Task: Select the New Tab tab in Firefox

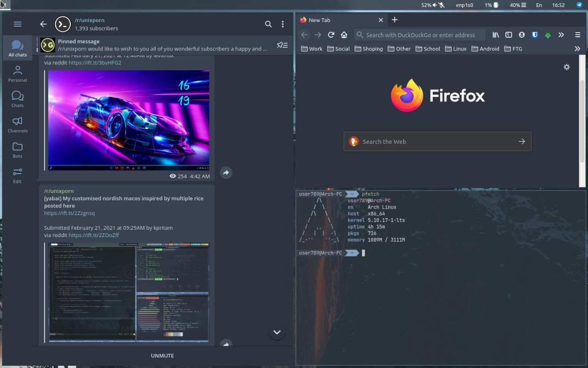Action: pos(342,20)
